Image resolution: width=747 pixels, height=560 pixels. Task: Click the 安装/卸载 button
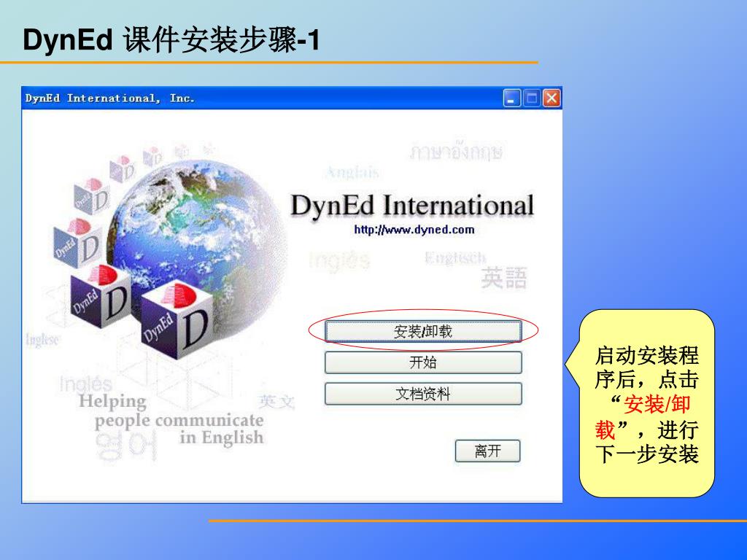(x=423, y=331)
